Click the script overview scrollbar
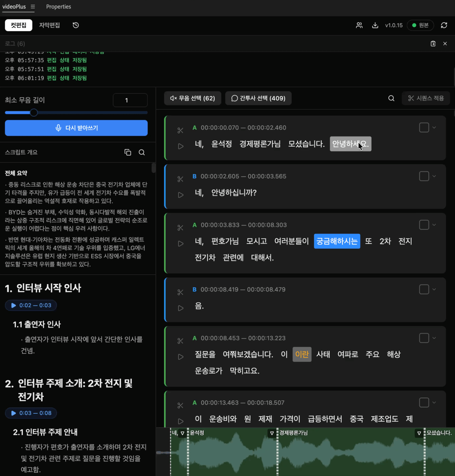This screenshot has width=455, height=476. pyautogui.click(x=153, y=168)
